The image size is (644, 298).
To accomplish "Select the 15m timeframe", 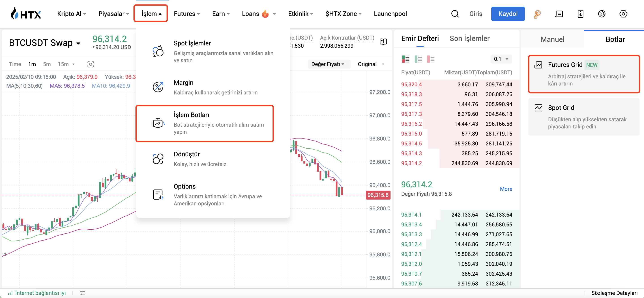I will point(63,64).
